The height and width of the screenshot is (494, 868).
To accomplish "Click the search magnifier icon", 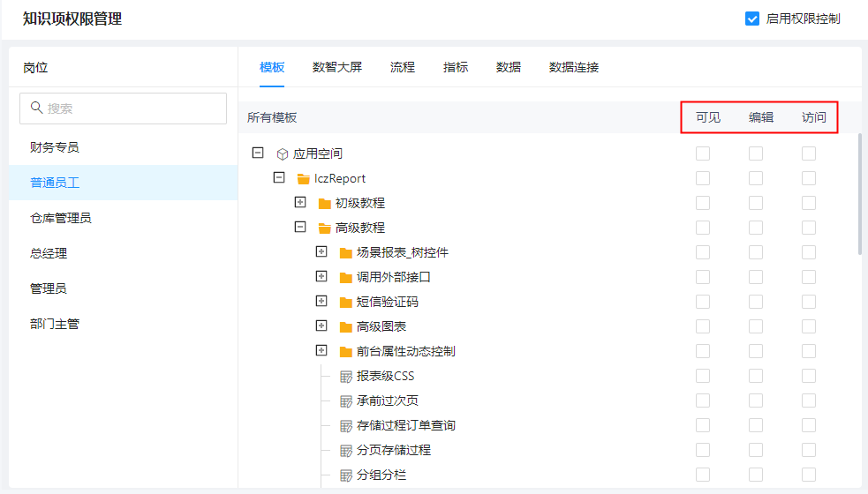I will point(37,108).
